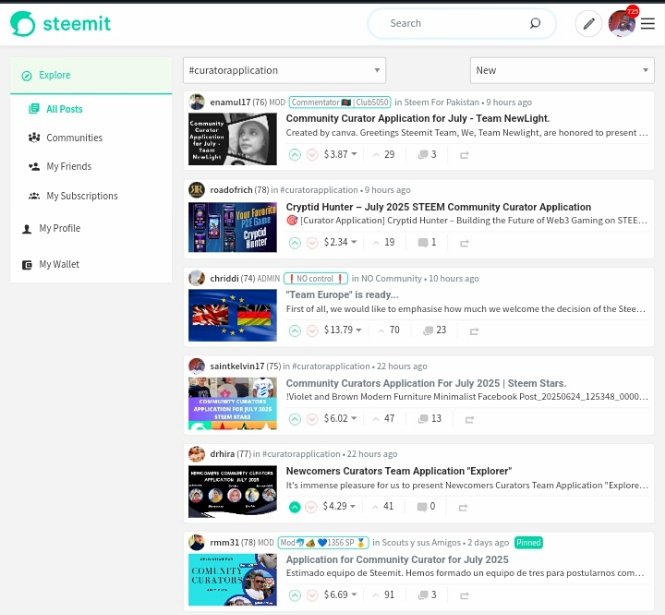Open the pencil compose post icon
The width and height of the screenshot is (665, 615).
(x=588, y=24)
